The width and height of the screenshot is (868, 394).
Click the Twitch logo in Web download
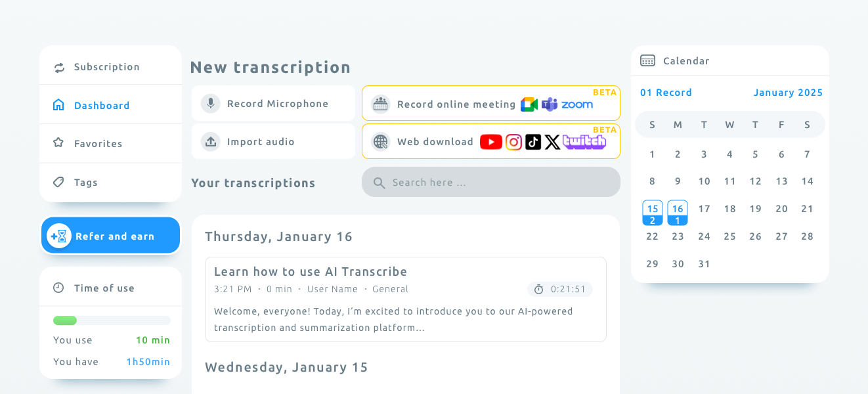[x=584, y=142]
